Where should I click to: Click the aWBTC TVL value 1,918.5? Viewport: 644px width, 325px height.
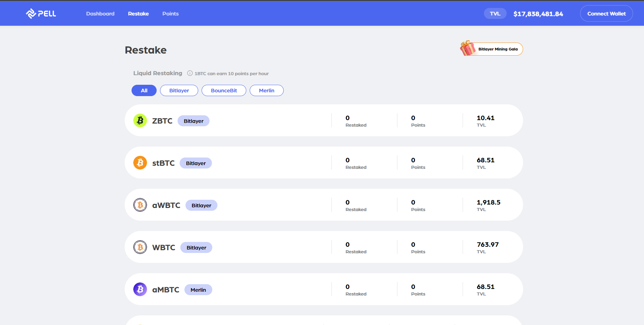489,202
